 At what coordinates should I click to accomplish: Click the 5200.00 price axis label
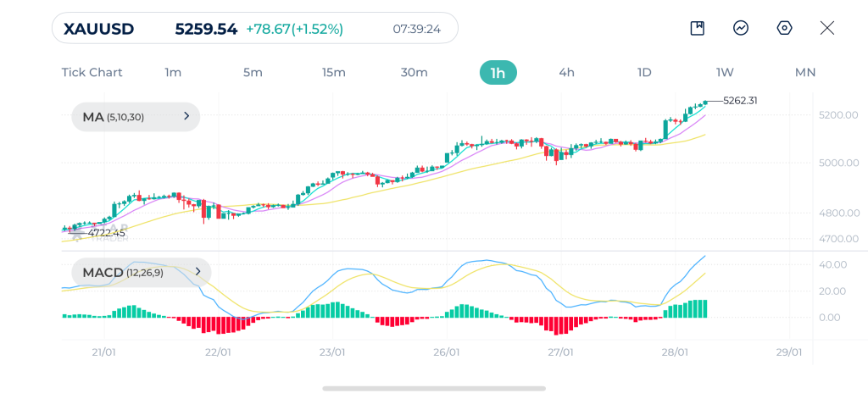(x=838, y=115)
